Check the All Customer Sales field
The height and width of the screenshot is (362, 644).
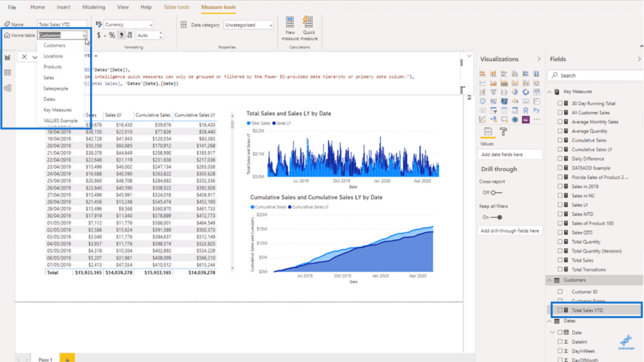[x=560, y=112]
